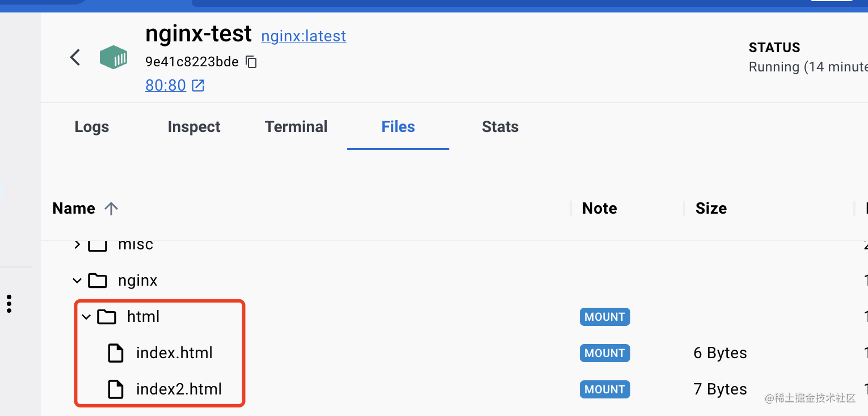The width and height of the screenshot is (868, 416).
Task: Open the Terminal tab
Action: tap(296, 127)
